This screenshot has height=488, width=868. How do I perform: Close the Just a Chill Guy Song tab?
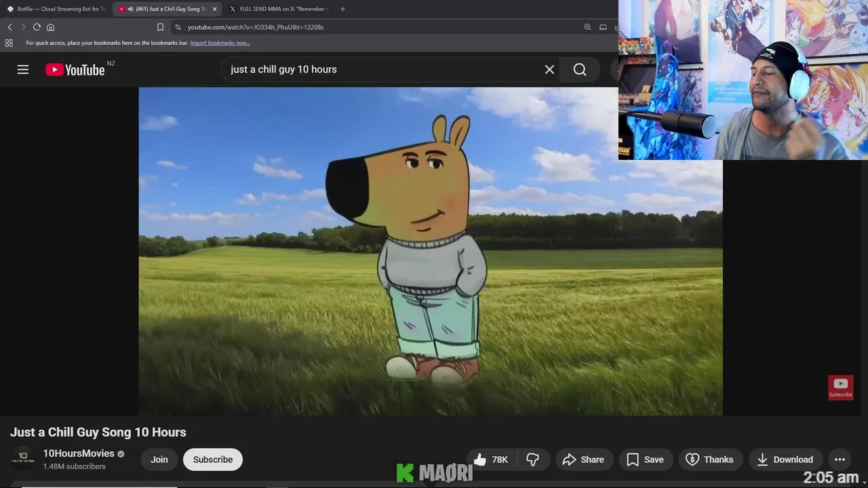click(x=214, y=9)
